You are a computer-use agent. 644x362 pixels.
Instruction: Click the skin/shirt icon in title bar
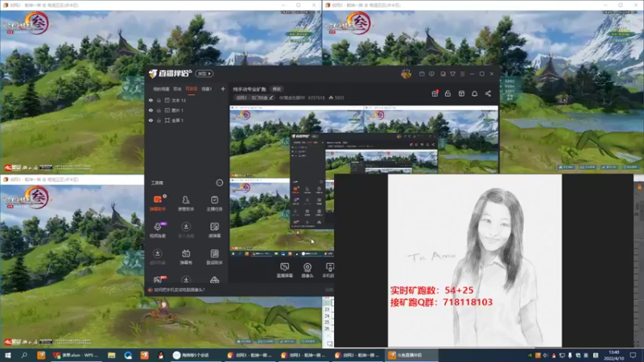click(x=452, y=74)
